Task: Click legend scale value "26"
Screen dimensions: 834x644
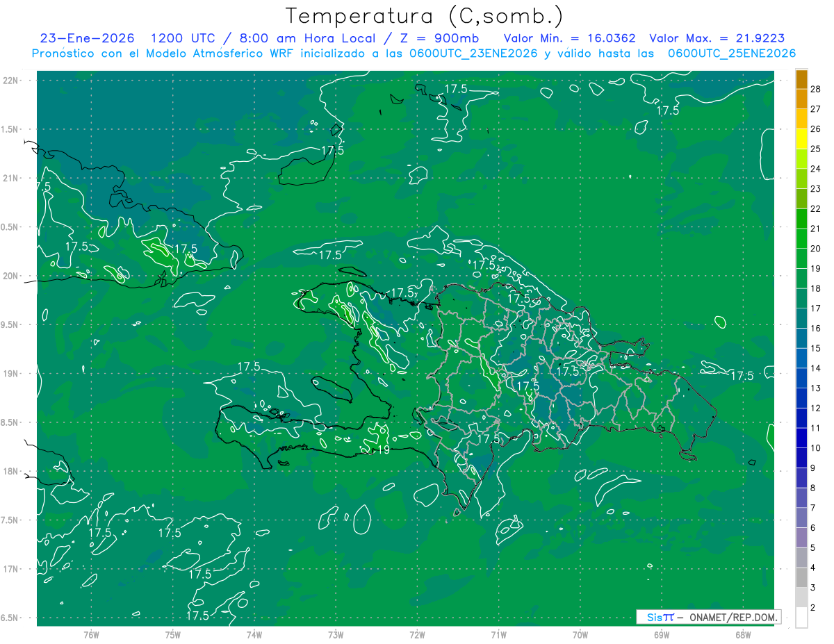Action: [x=816, y=129]
